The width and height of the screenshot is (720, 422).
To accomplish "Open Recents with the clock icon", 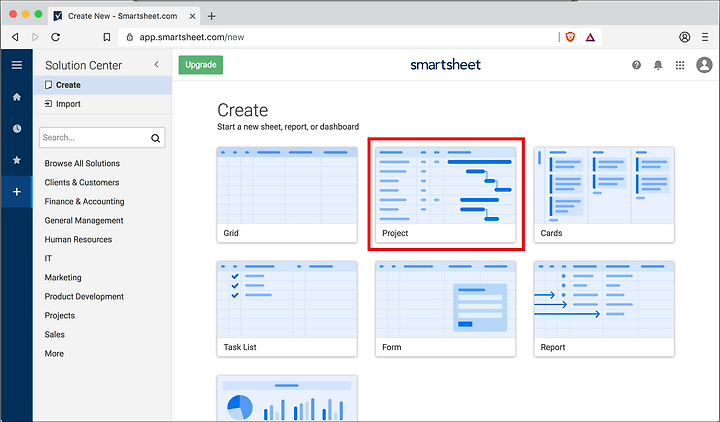I will [x=17, y=129].
